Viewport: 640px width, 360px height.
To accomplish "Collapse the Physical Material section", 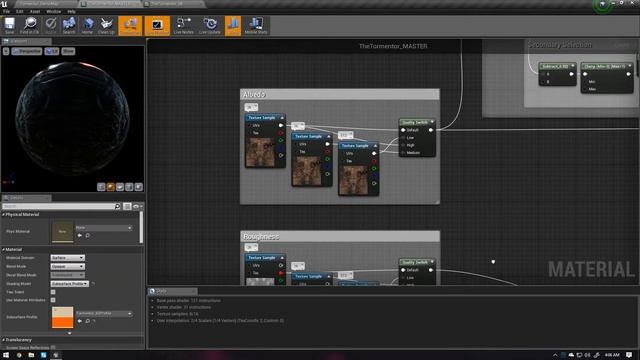I will [4, 214].
